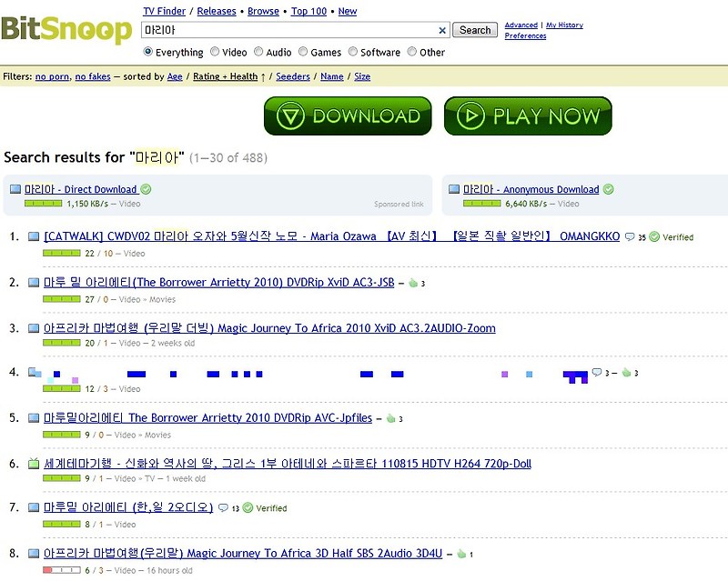Screen dimensions: 728x581
Task: Click thumbs-up icon on result 2
Action: click(413, 283)
